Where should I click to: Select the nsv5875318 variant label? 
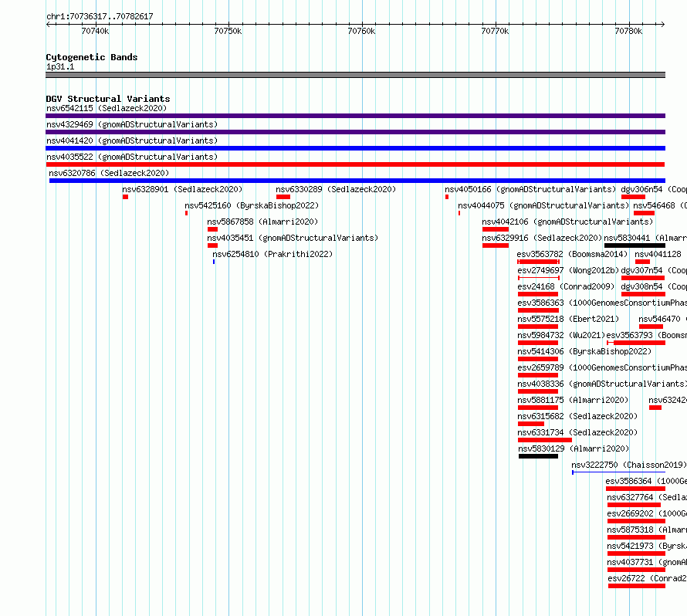[647, 530]
